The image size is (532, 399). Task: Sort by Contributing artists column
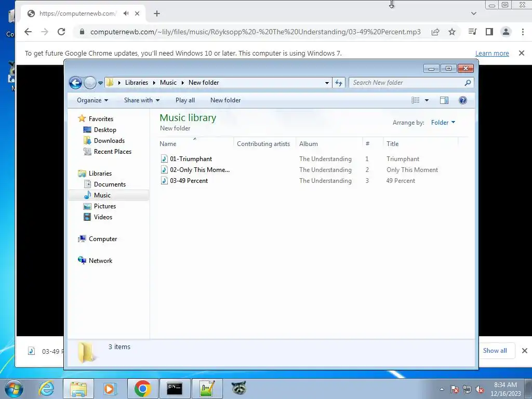pyautogui.click(x=264, y=144)
